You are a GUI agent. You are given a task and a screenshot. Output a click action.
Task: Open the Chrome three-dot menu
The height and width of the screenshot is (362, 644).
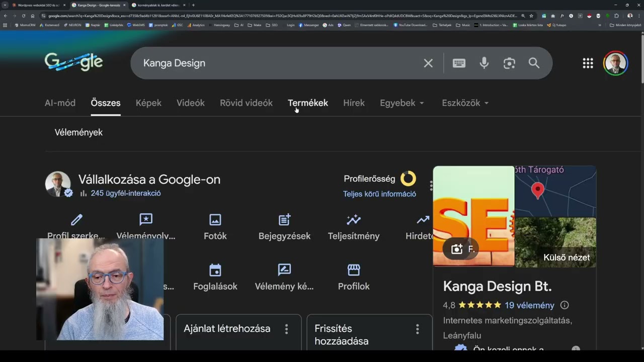click(x=639, y=16)
